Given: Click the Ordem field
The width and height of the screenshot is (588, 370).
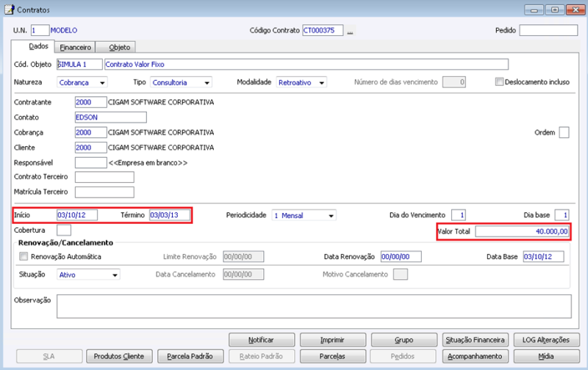Looking at the screenshot, I should 564,133.
